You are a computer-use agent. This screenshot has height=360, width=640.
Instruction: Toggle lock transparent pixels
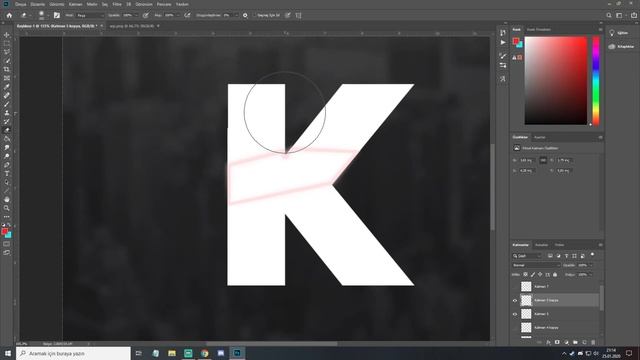(525, 275)
